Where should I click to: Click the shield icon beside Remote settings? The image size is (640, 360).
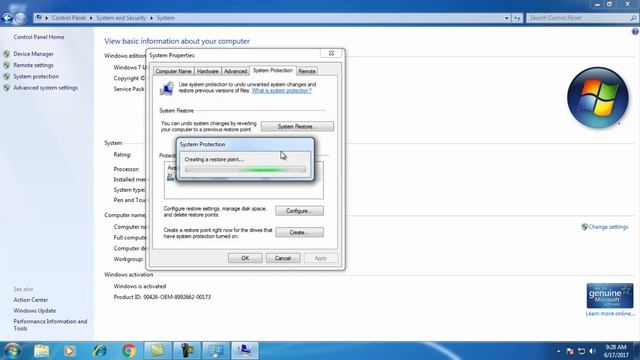[7, 65]
